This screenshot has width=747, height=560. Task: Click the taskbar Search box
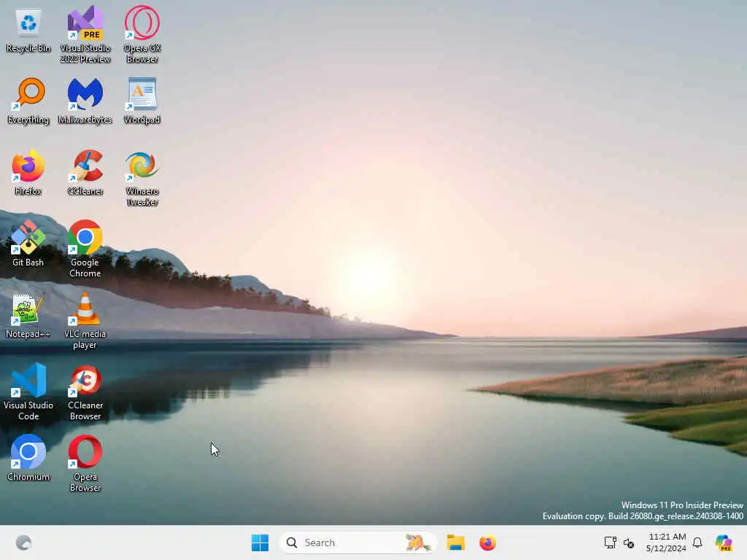[357, 542]
